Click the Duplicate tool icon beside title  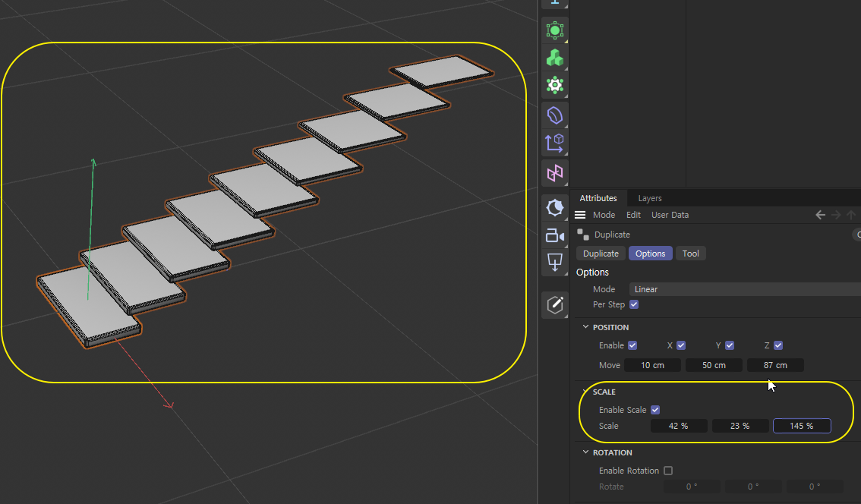click(582, 235)
